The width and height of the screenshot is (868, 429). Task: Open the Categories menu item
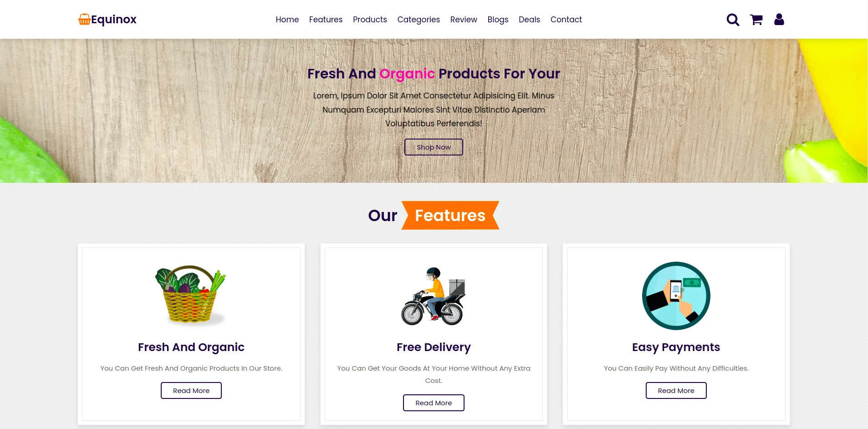coord(419,20)
